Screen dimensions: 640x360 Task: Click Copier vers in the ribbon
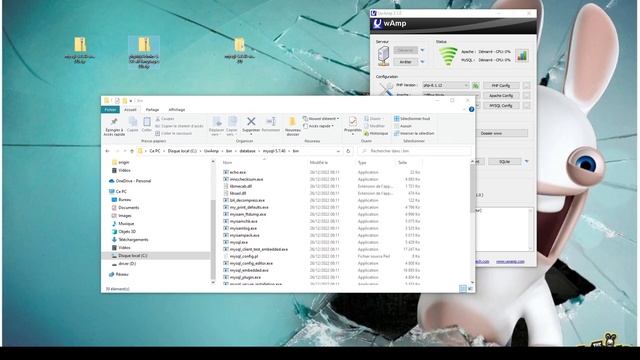coord(232,126)
